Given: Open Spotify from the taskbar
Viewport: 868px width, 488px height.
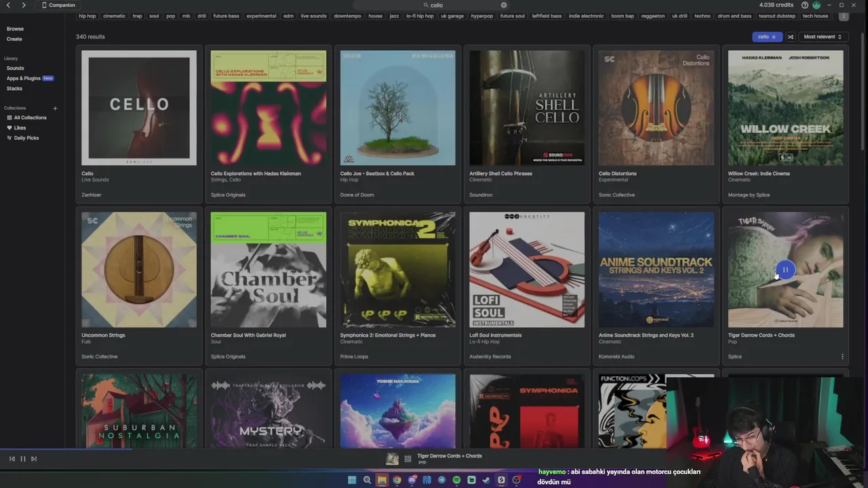Looking at the screenshot, I should 456,480.
